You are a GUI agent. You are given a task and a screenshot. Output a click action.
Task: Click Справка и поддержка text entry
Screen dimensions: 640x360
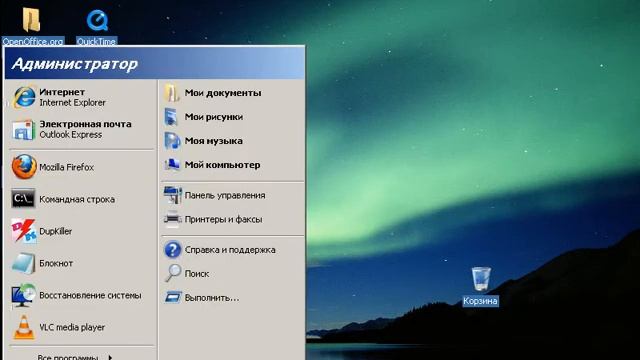(x=230, y=250)
